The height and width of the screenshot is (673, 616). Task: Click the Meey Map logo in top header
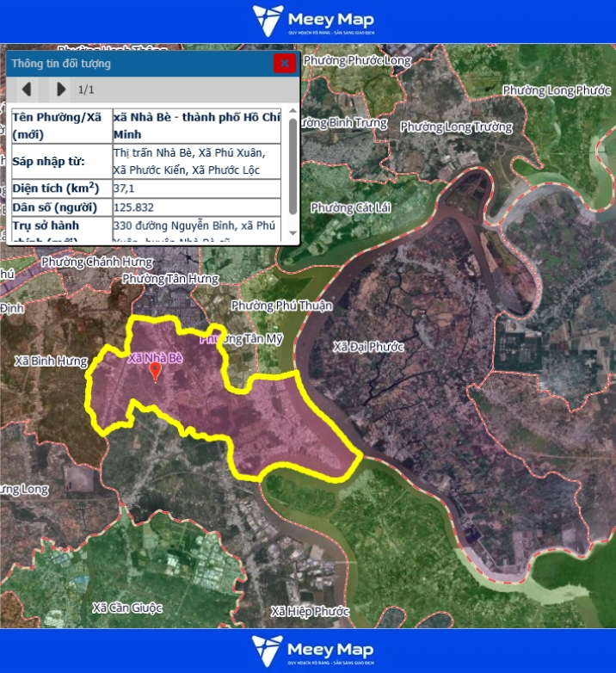pyautogui.click(x=308, y=22)
